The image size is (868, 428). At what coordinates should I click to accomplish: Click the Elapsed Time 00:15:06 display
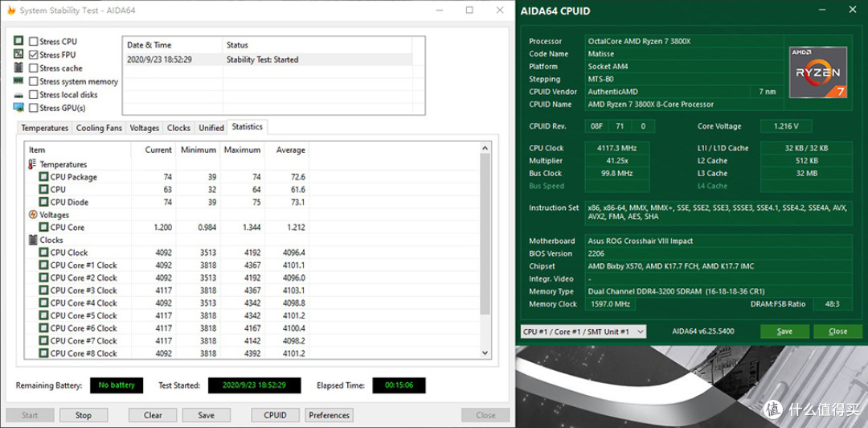pyautogui.click(x=399, y=385)
